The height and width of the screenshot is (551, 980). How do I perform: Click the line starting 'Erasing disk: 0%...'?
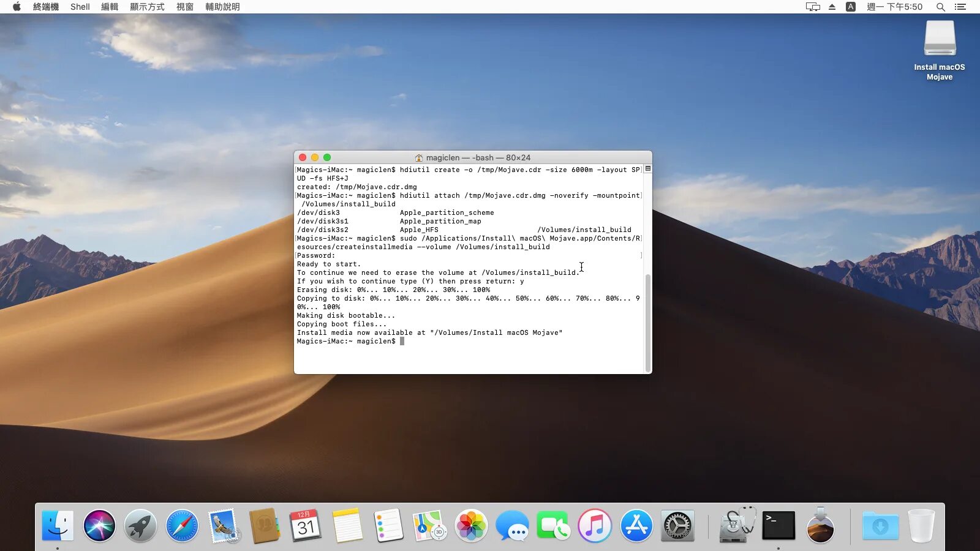pos(394,290)
